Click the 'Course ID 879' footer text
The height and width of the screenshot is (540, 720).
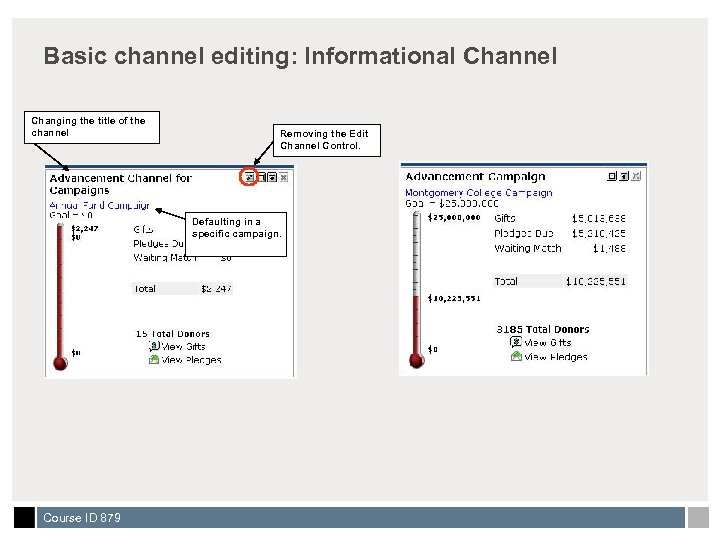tap(82, 518)
